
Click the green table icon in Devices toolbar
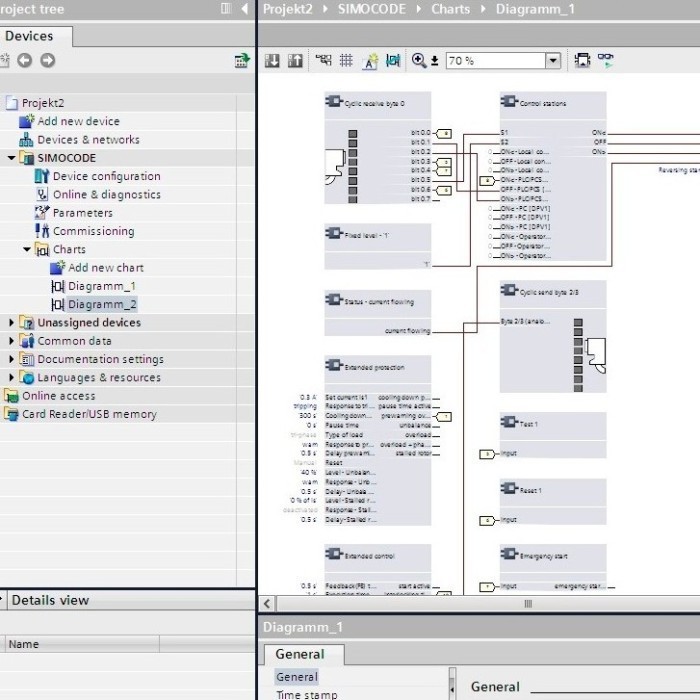(242, 60)
